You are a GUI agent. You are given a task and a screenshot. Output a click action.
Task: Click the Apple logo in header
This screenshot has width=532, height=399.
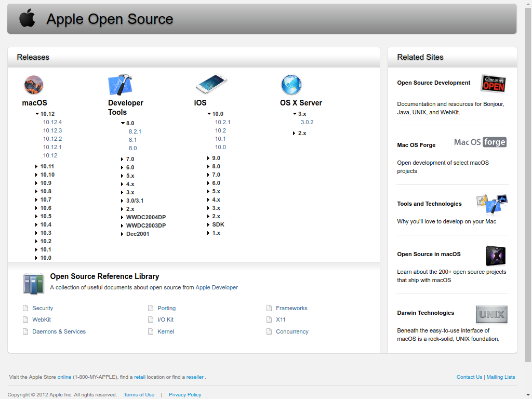(27, 18)
